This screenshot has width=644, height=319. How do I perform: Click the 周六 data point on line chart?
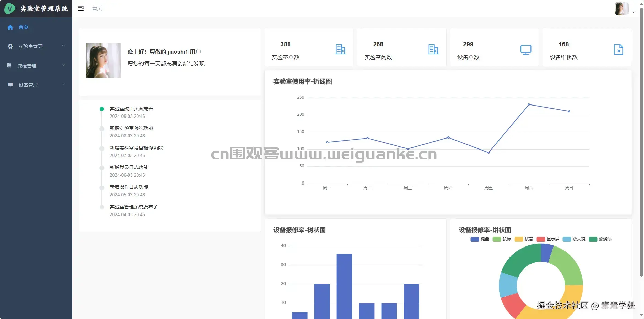click(529, 104)
